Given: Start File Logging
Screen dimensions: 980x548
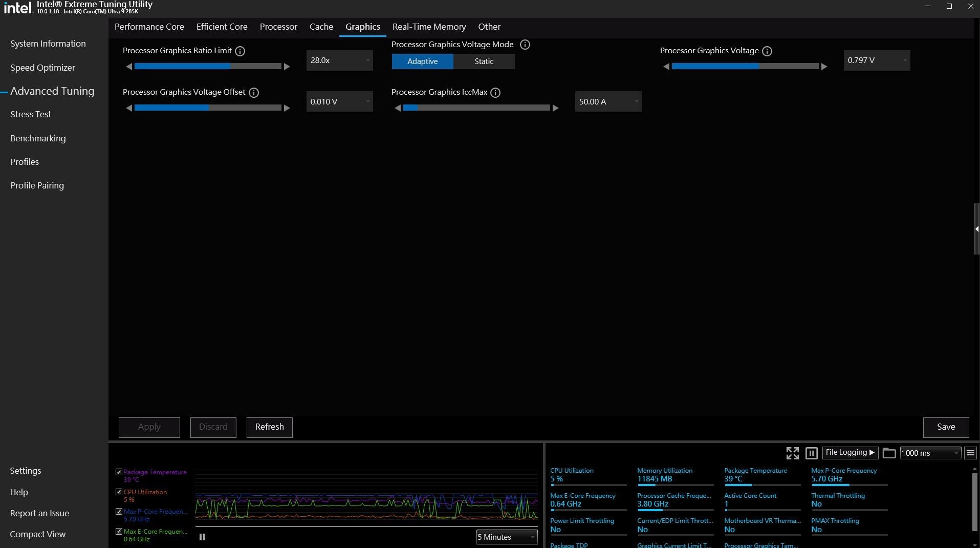Looking at the screenshot, I should [850, 453].
